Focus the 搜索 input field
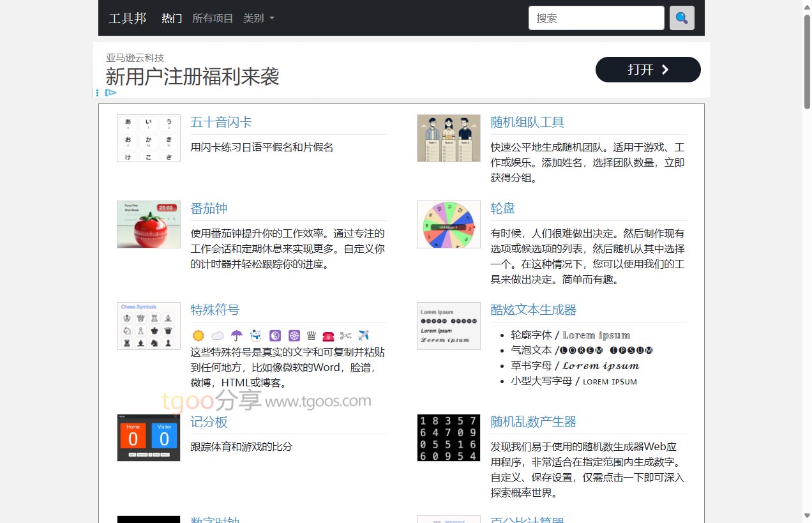This screenshot has height=523, width=812. click(596, 18)
